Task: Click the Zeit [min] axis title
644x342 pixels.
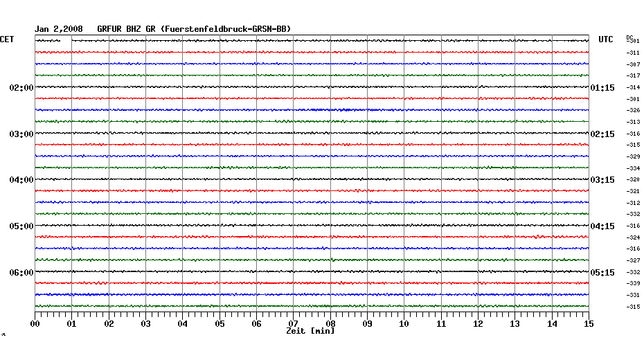Action: pos(310,331)
